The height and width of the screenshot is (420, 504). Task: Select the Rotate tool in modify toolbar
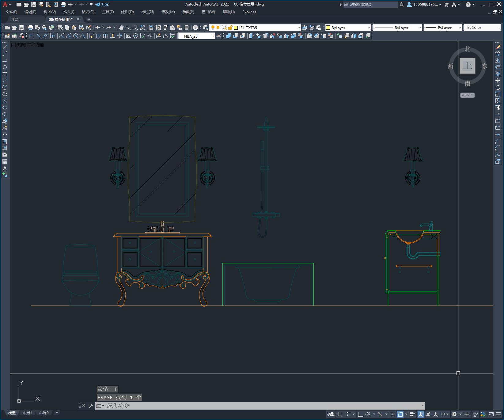coord(498,87)
